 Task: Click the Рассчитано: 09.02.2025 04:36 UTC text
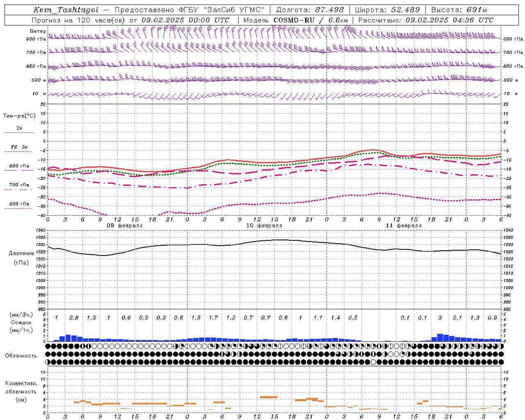coord(425,20)
